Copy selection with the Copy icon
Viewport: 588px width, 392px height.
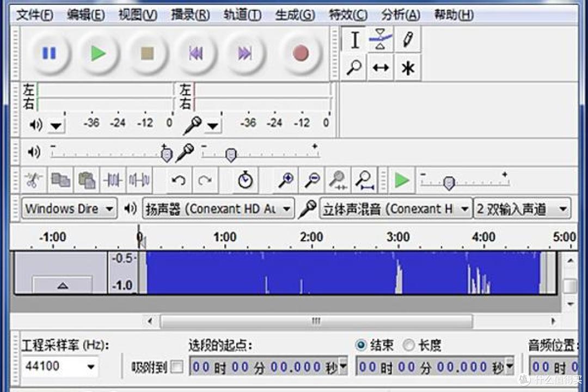pyautogui.click(x=61, y=180)
